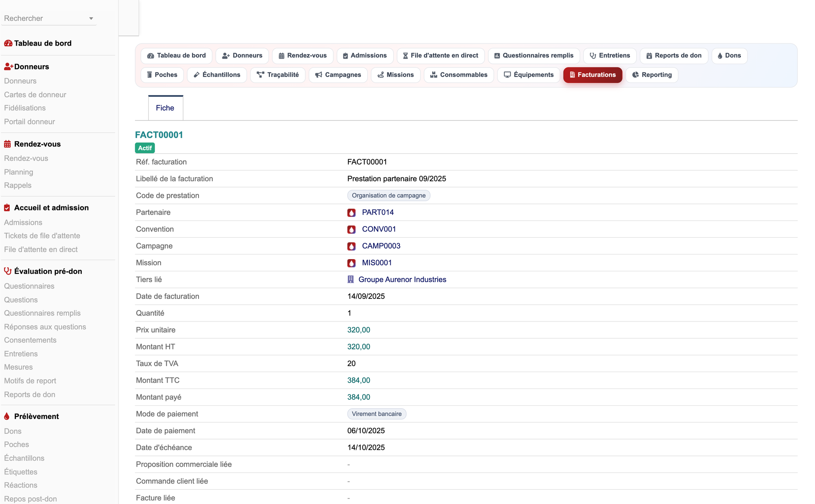
Task: Open Mesures in the sidebar
Action: pyautogui.click(x=18, y=367)
